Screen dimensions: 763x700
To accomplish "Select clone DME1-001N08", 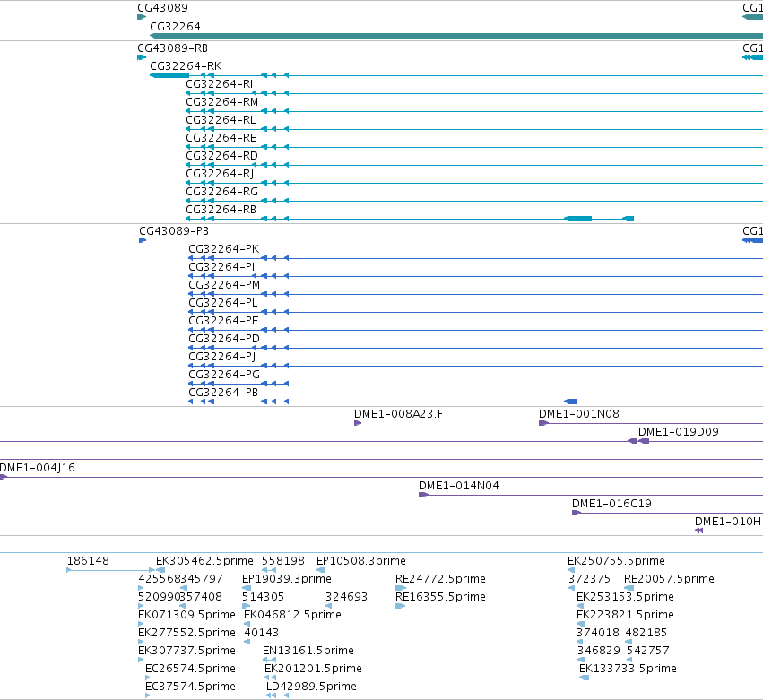I will point(578,414).
